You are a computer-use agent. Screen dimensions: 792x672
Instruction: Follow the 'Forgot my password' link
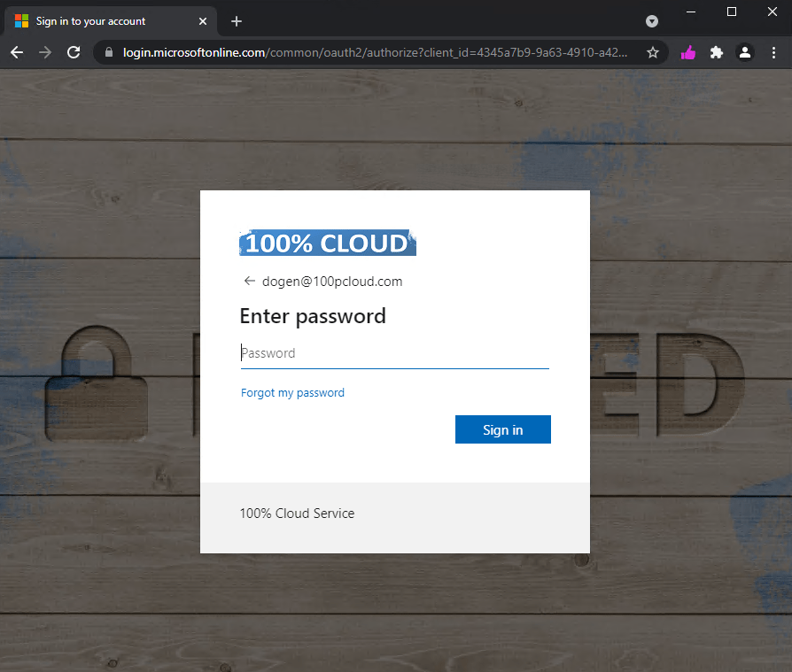tap(292, 392)
